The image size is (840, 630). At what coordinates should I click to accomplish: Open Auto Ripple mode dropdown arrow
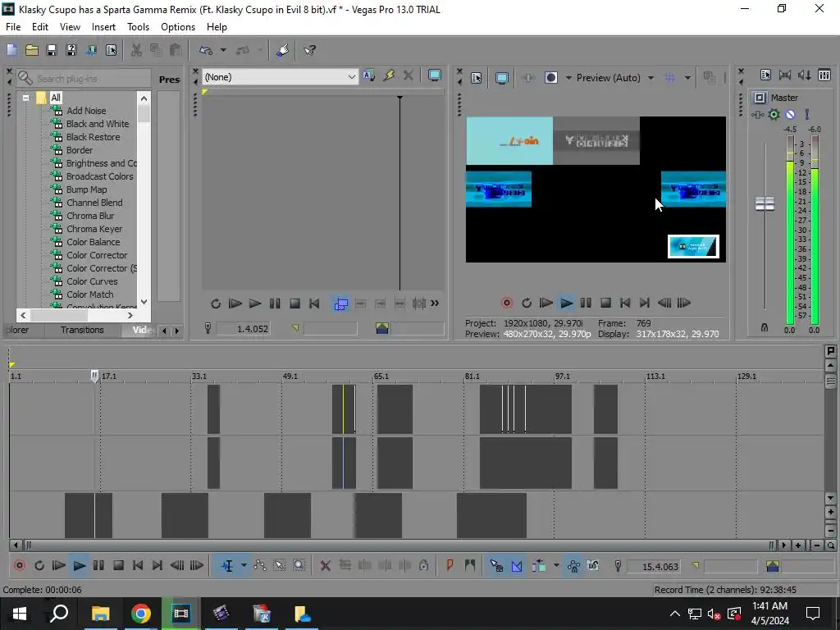point(556,566)
